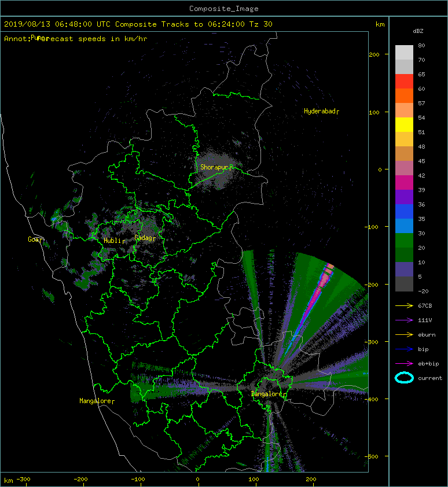448x487 pixels.
Task: Pick the purple swatch between 36 and 39 dBZ
Action: coord(404,197)
